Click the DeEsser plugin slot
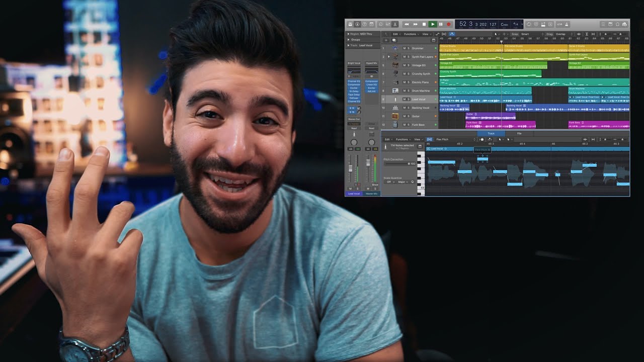Image resolution: width=644 pixels, height=362 pixels. (x=354, y=98)
